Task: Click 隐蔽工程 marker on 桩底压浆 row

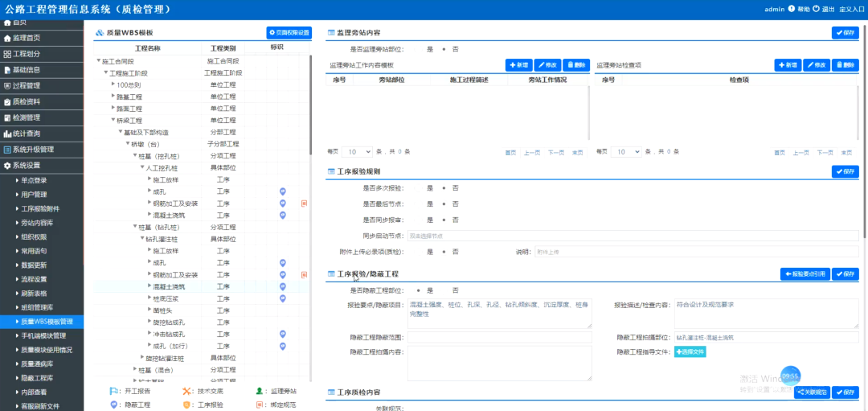Action: click(x=283, y=298)
